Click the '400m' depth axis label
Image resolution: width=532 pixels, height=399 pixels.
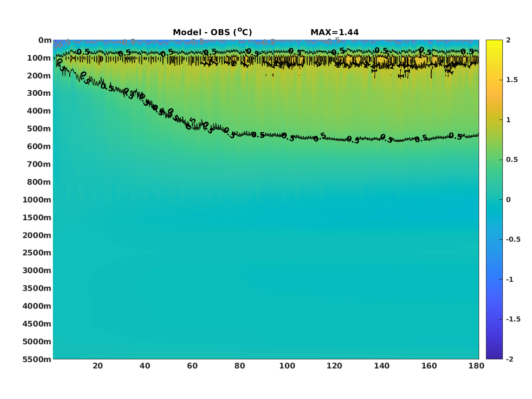pyautogui.click(x=39, y=111)
